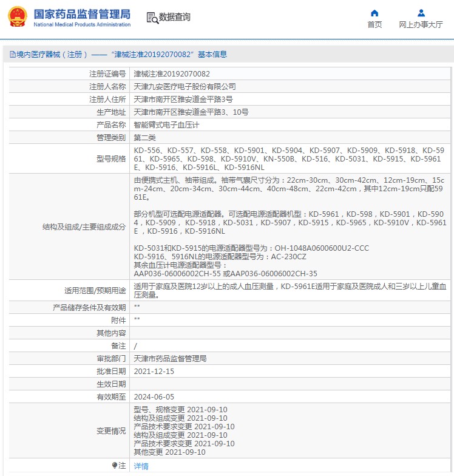
Task: Click approving department 天津市药品监督管理局
Action: (x=170, y=358)
